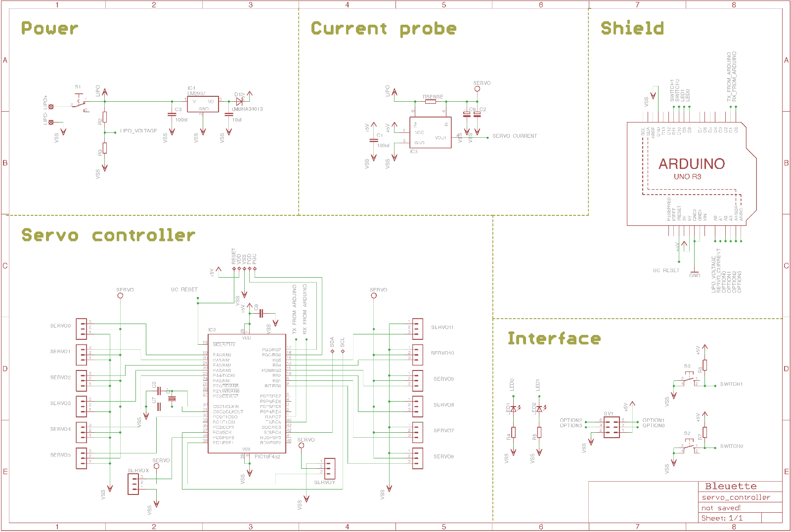
Task: Select the SV1 option header symbol
Action: coord(612,427)
